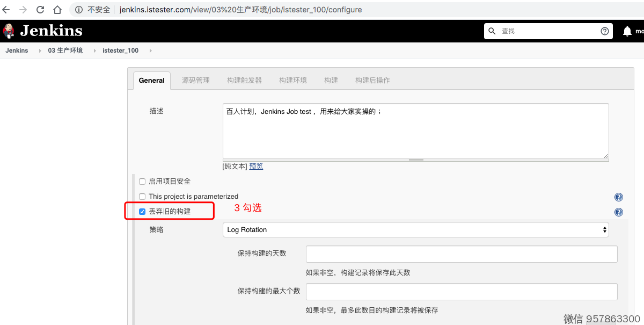Open help icon for 丢弃旧的构建
The height and width of the screenshot is (325, 644).
coord(618,212)
